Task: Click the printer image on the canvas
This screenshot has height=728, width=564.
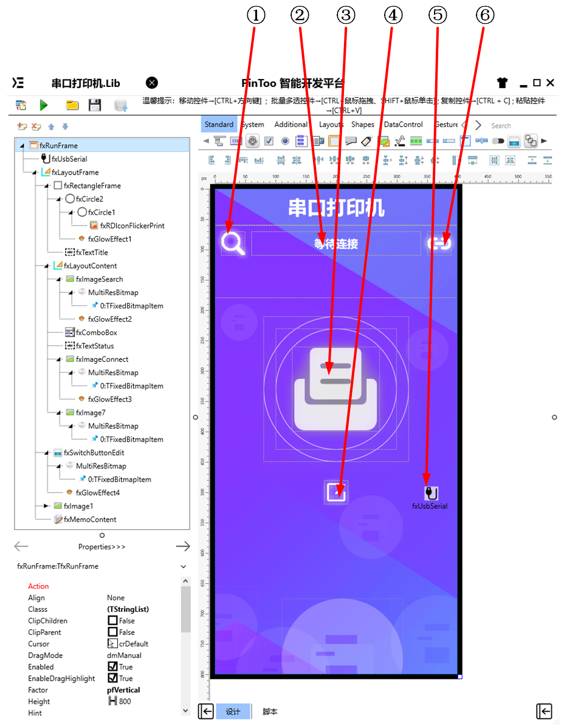Action: (x=336, y=389)
